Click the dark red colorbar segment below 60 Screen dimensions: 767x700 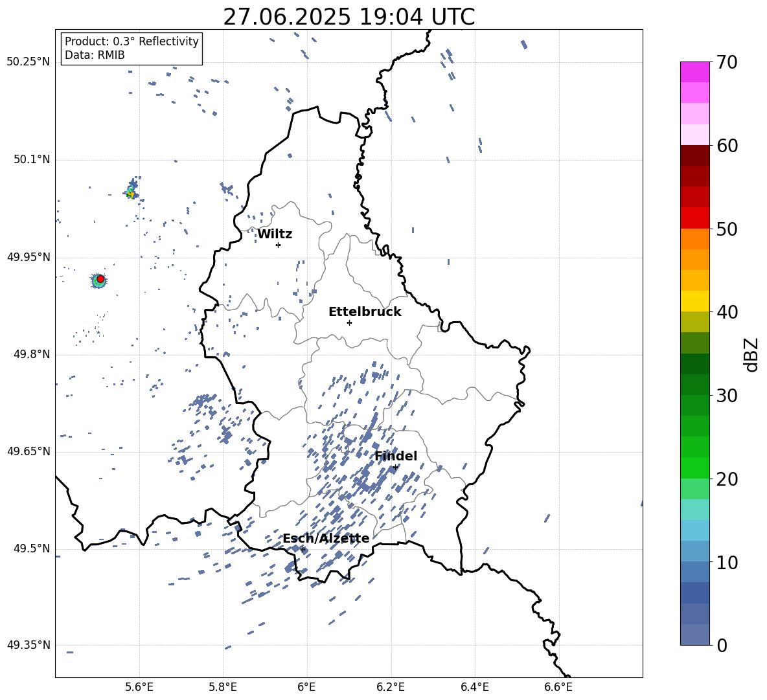coord(694,155)
